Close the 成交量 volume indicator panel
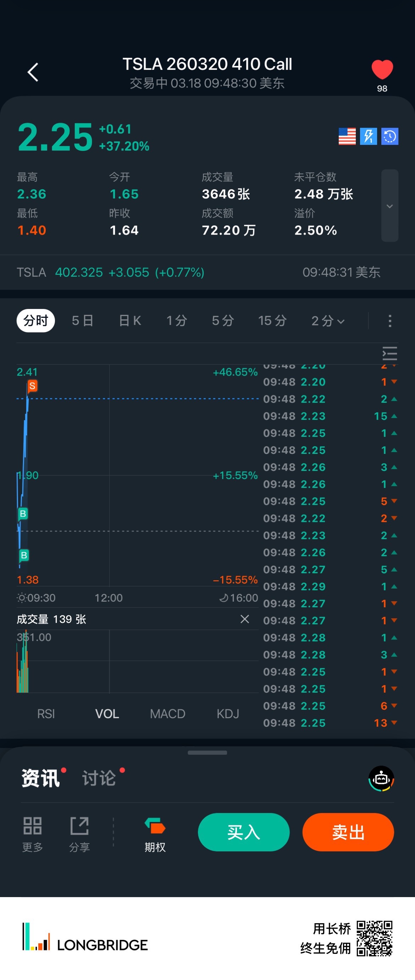Viewport: 415px width, 980px height. (x=244, y=619)
